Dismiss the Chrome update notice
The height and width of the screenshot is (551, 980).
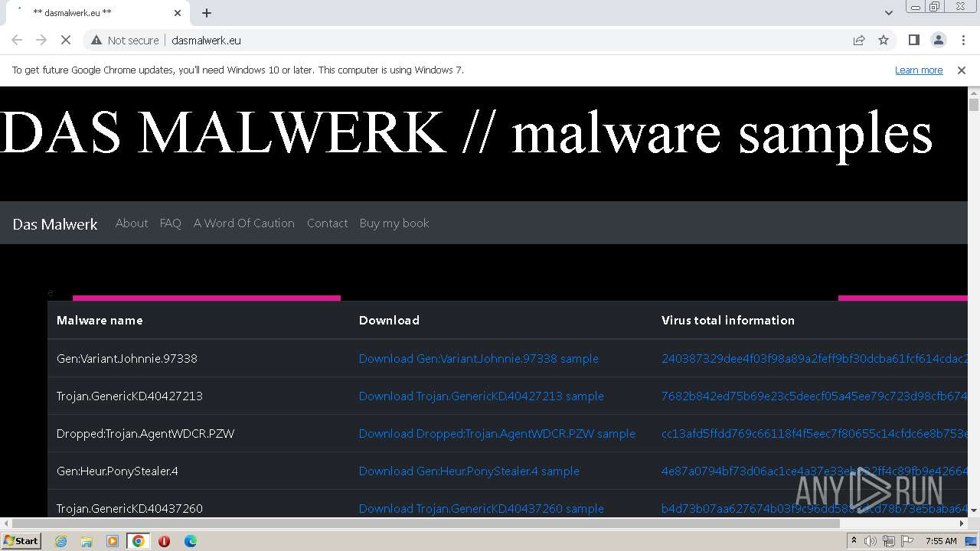coord(962,70)
